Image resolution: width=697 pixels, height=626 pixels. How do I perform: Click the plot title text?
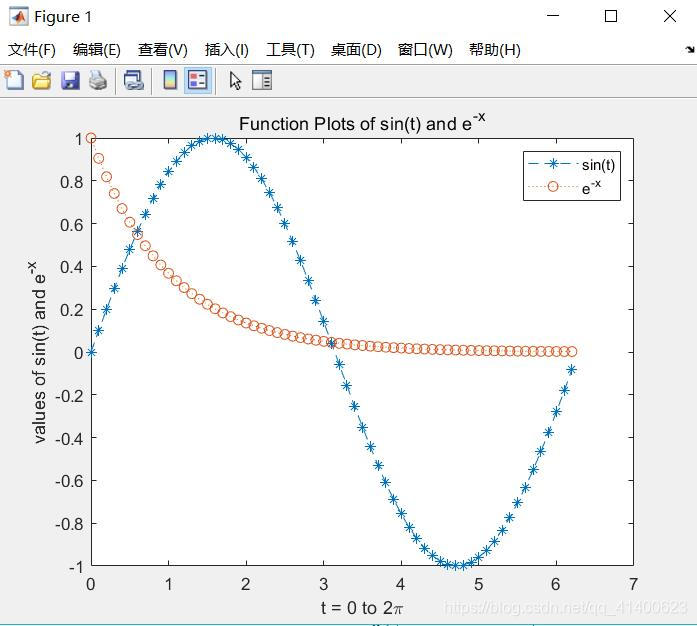[x=362, y=122]
